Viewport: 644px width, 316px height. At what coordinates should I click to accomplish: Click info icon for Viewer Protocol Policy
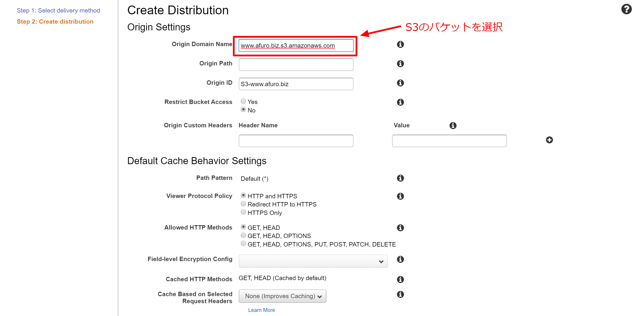(x=400, y=196)
